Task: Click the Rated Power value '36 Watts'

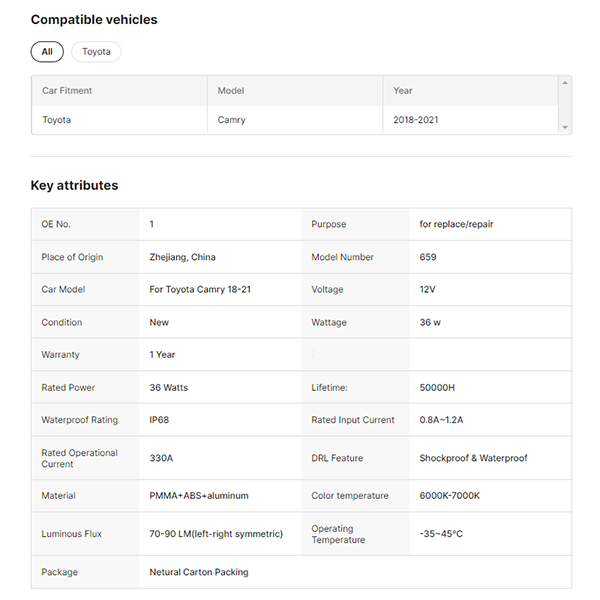Action: click(169, 388)
